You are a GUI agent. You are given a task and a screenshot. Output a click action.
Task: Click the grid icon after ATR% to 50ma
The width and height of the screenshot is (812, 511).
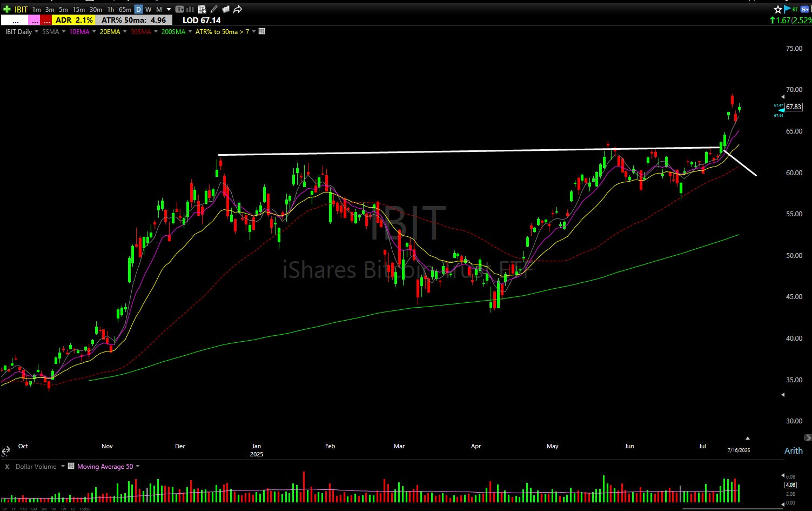click(262, 31)
